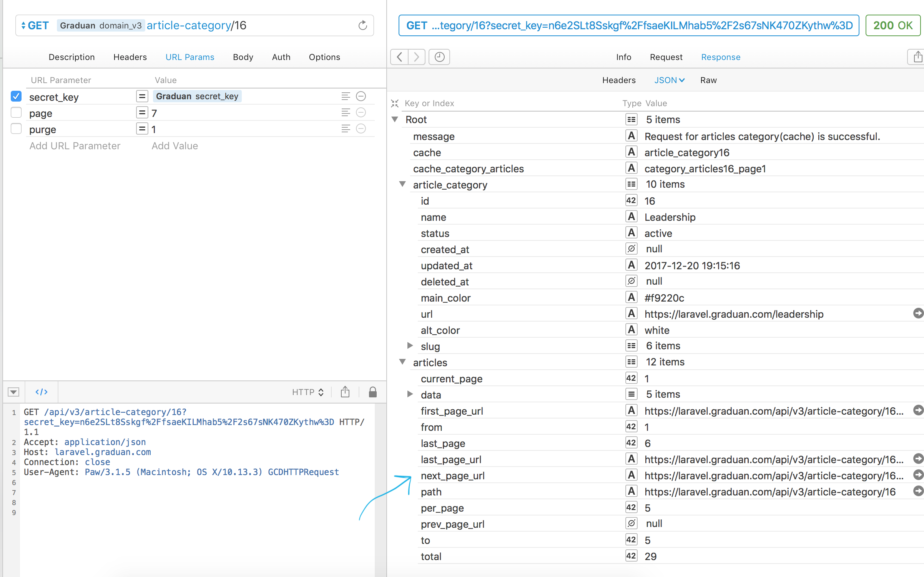Go back to previous response with left arrow

pos(400,57)
